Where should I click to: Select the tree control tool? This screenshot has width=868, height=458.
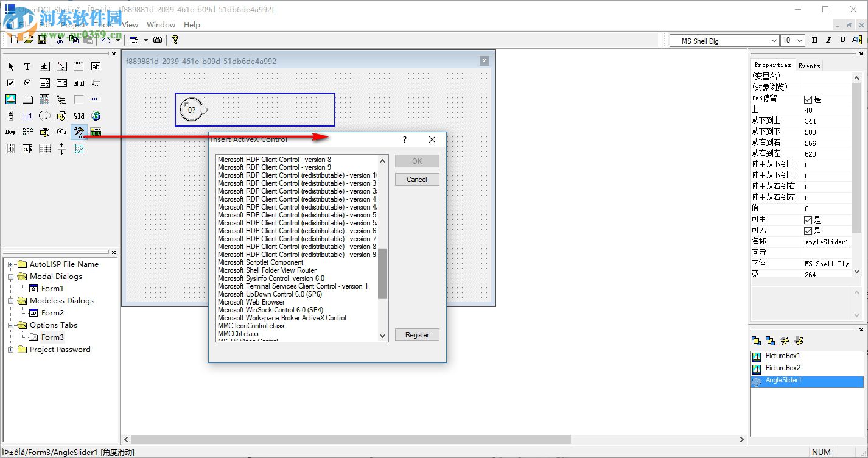pyautogui.click(x=61, y=99)
